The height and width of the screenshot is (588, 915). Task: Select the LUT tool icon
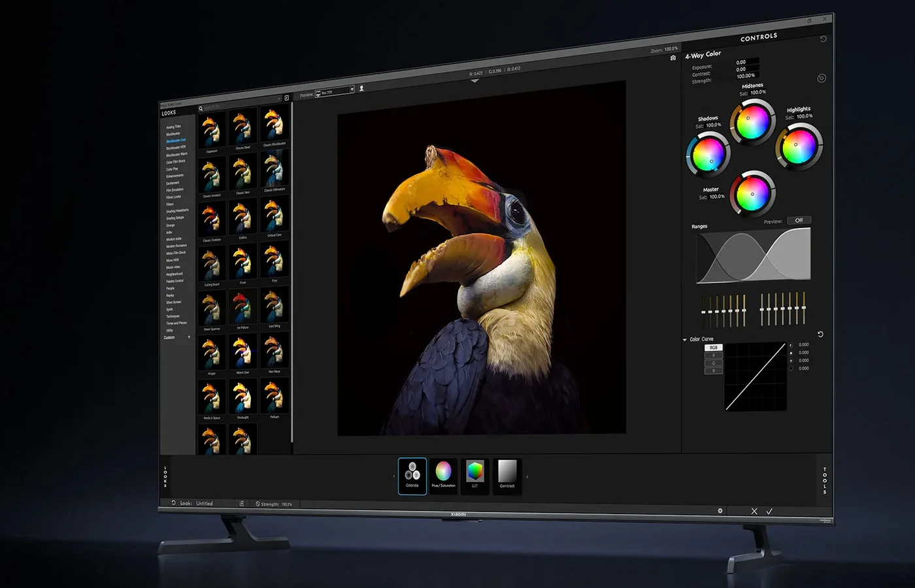coord(475,475)
